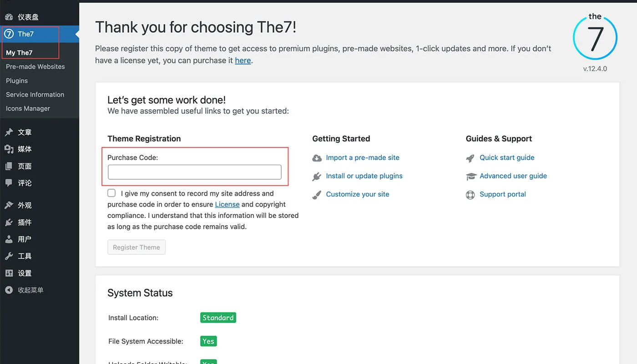This screenshot has height=364, width=637.
Task: Click the The7 circled-seven sidebar icon
Action: click(9, 34)
